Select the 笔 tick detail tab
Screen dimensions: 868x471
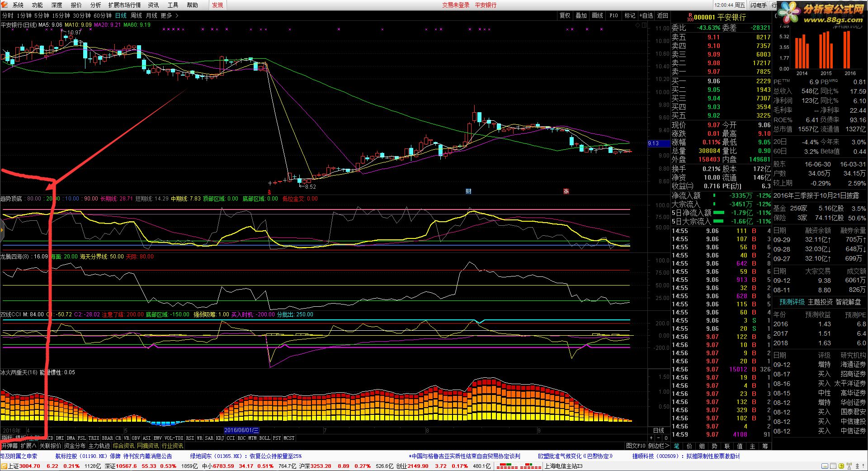[677, 446]
